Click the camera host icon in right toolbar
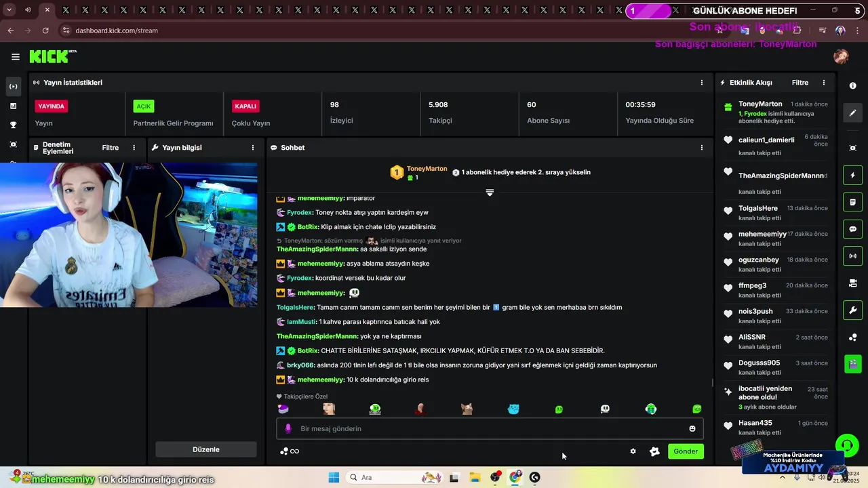Viewport: 868px width, 488px height. [x=853, y=283]
